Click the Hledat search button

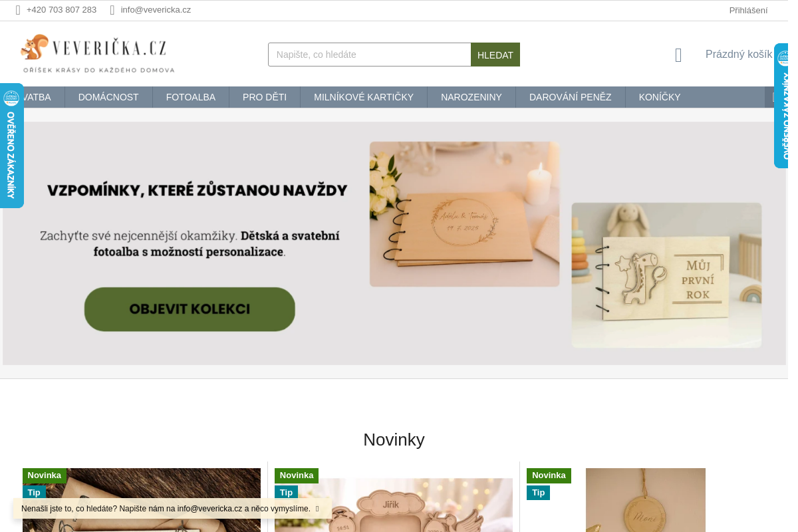pos(495,55)
